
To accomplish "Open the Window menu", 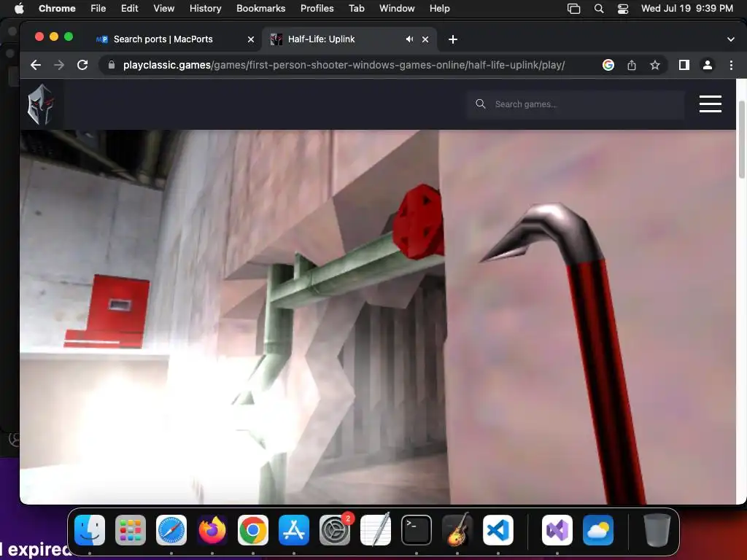I will point(397,8).
